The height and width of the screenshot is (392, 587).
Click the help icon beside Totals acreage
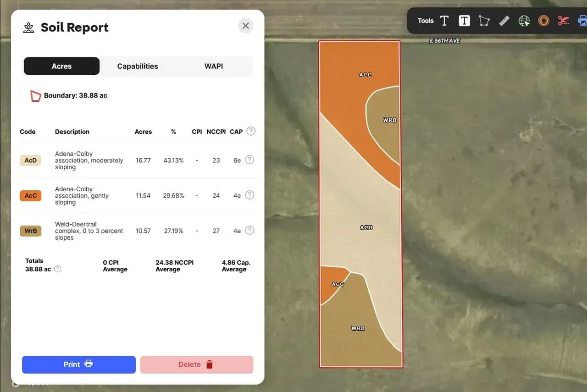tap(58, 269)
